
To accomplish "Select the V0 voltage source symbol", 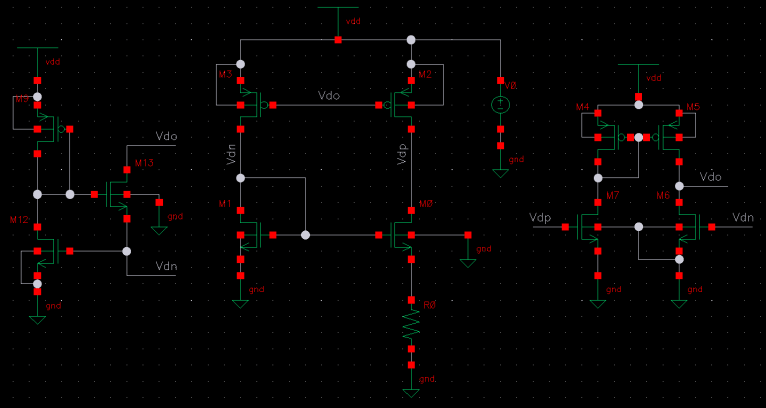I will [x=501, y=105].
